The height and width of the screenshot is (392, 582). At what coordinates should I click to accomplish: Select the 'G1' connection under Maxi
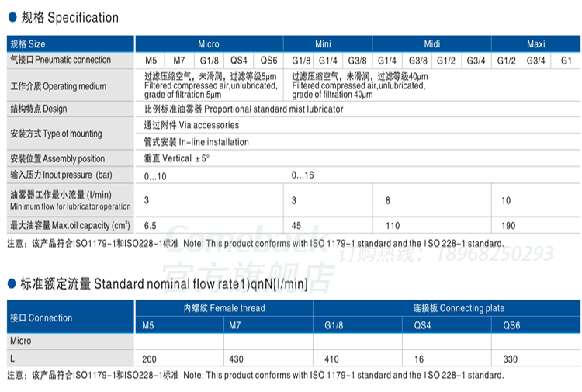click(x=566, y=60)
